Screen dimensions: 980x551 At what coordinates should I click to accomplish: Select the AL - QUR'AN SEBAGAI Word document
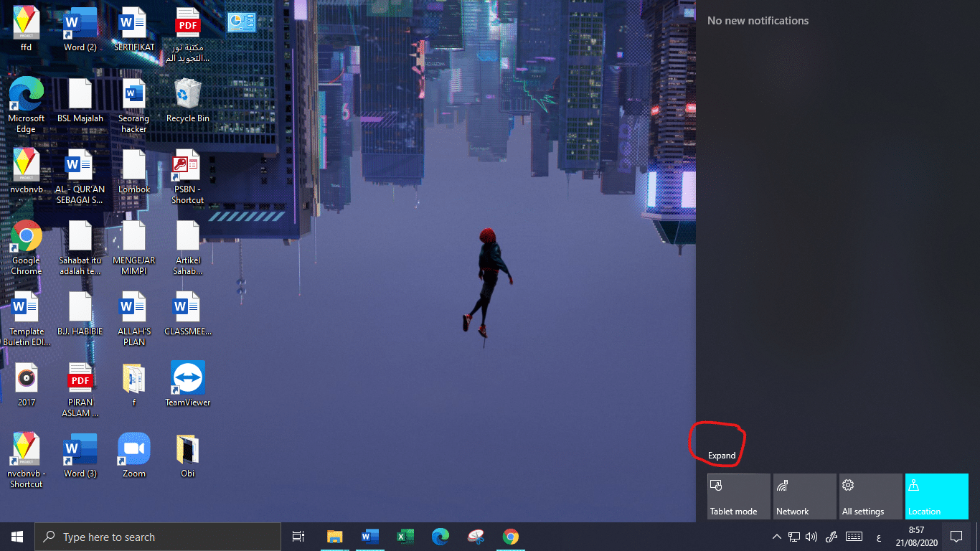pyautogui.click(x=80, y=176)
